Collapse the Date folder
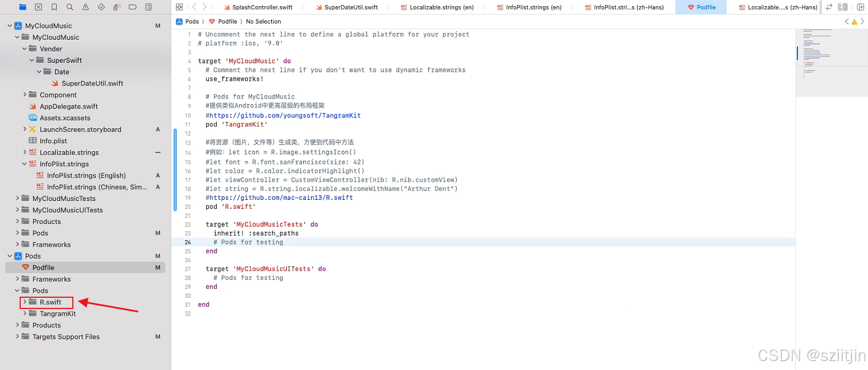 tap(39, 72)
